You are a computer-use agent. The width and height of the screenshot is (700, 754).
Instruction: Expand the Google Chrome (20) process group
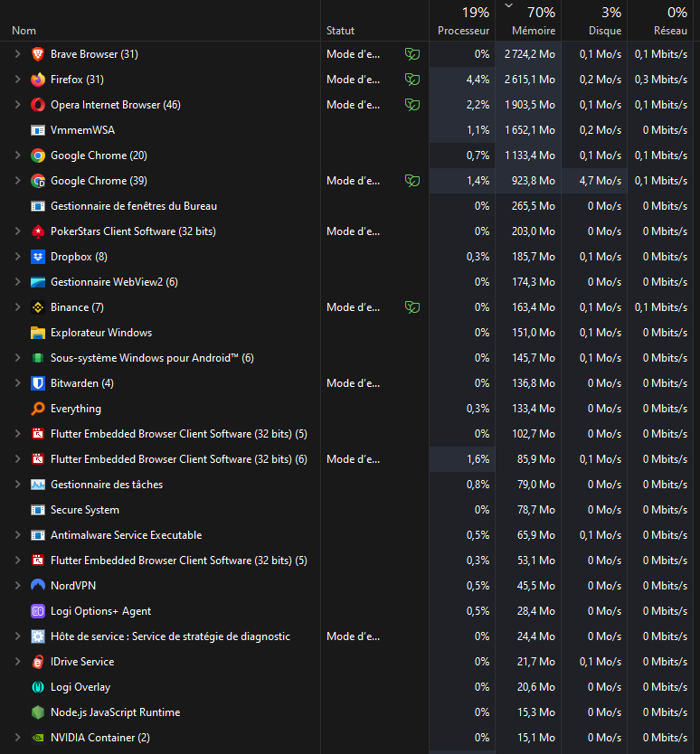click(18, 156)
